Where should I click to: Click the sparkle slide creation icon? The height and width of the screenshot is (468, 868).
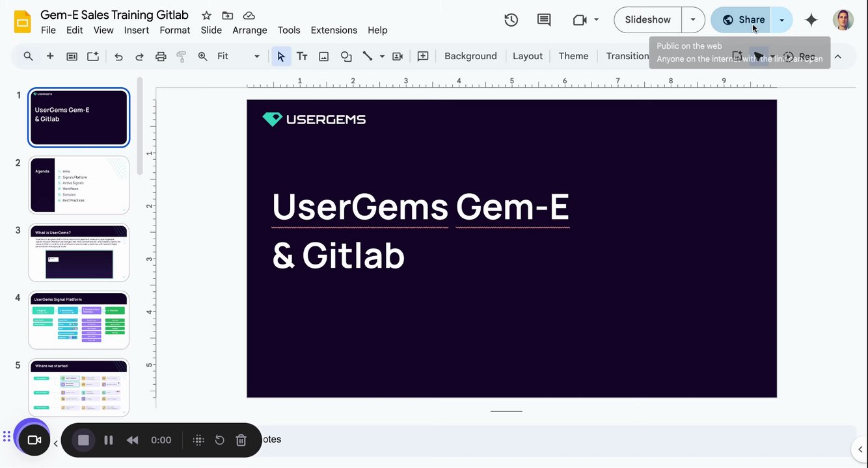pyautogui.click(x=93, y=57)
